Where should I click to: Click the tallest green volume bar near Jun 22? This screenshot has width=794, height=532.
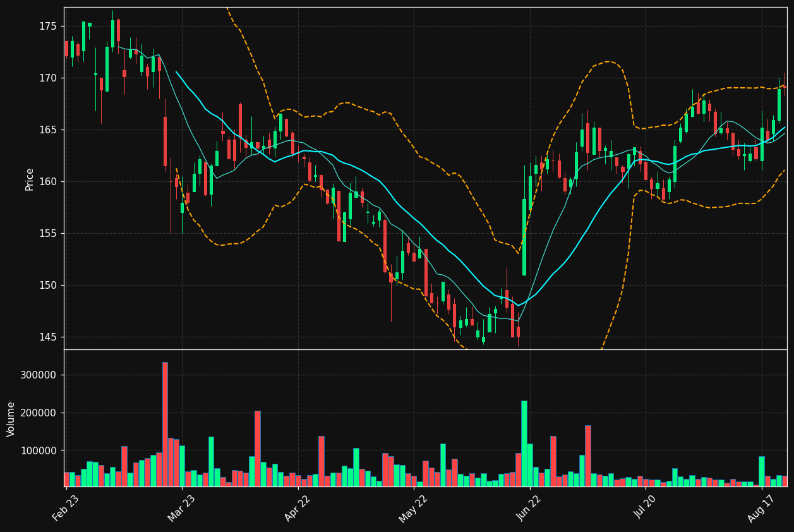(x=524, y=444)
